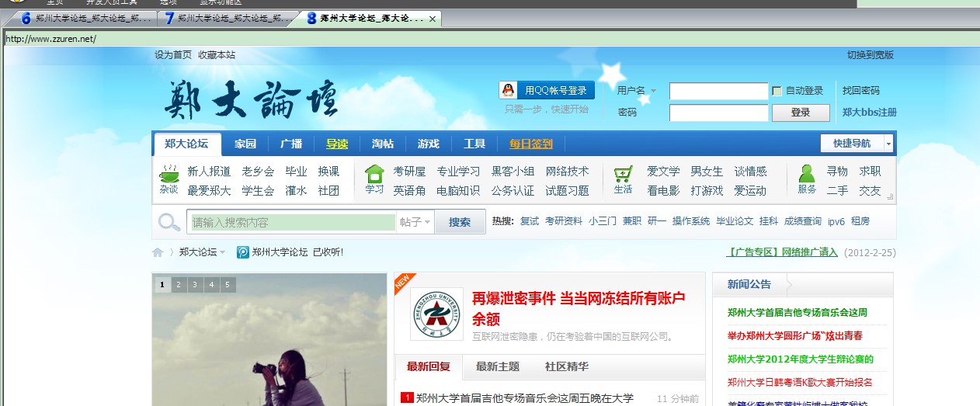Select the 郑大论坛 nav tab
The height and width of the screenshot is (406, 980).
(186, 144)
